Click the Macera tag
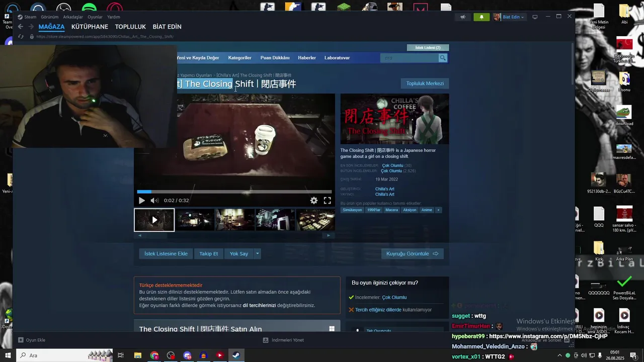 tap(391, 210)
